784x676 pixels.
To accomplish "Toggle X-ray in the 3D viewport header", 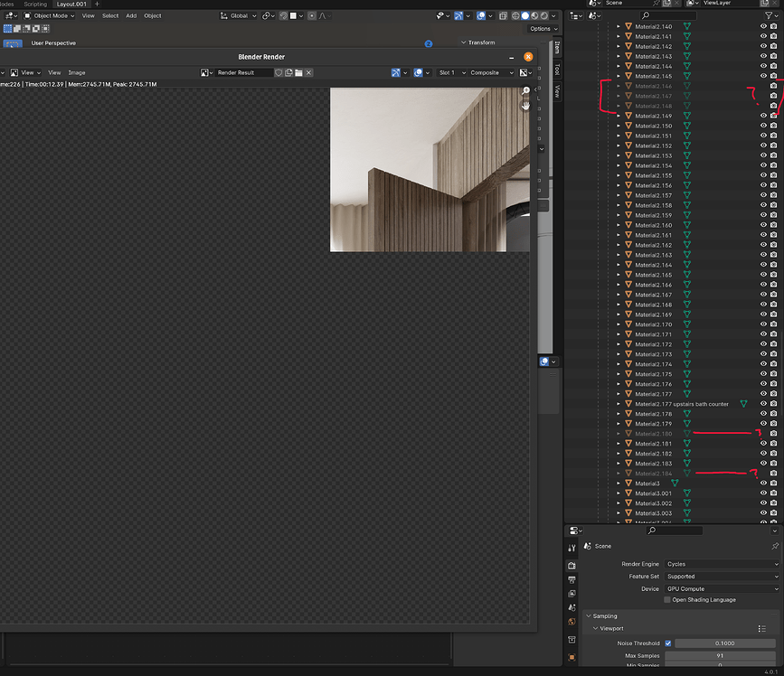I will [503, 15].
